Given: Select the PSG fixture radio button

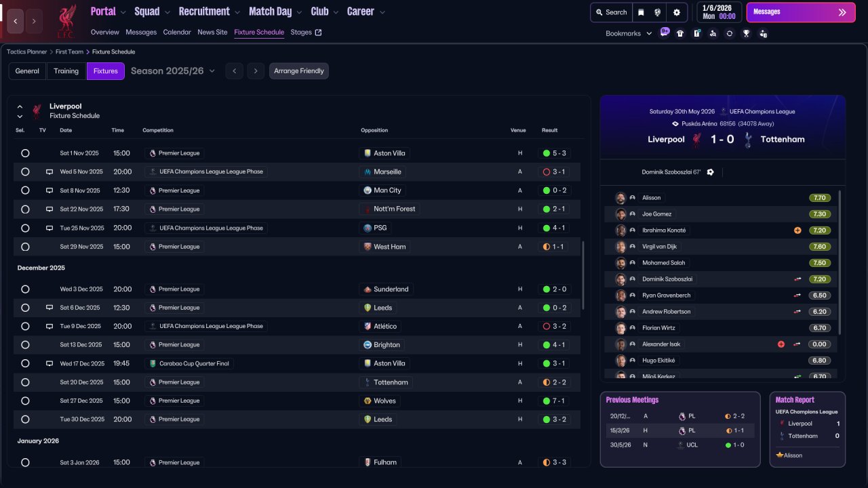Looking at the screenshot, I should (x=25, y=228).
